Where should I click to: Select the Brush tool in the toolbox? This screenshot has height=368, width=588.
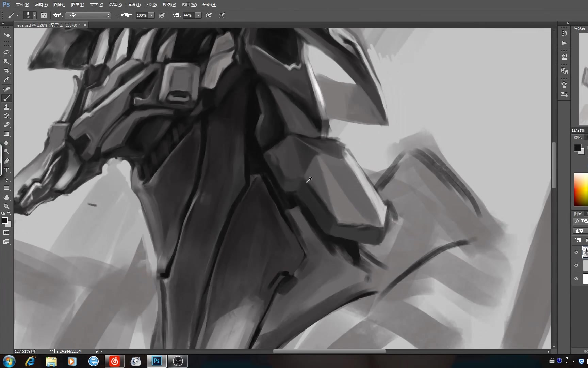click(6, 98)
